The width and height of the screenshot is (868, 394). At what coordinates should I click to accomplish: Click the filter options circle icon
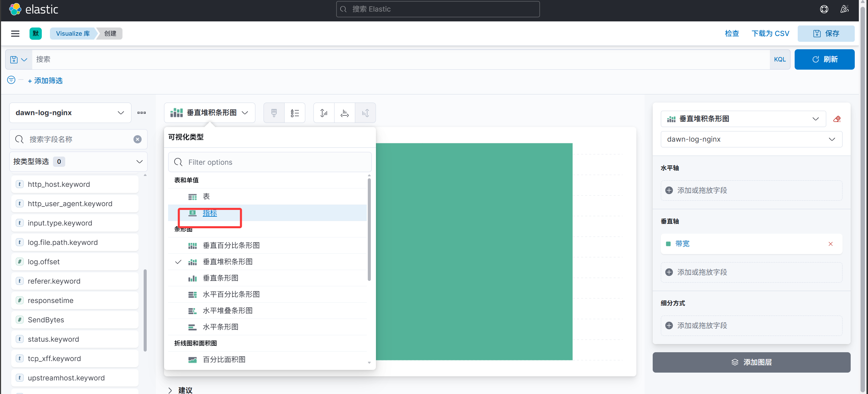click(11, 80)
